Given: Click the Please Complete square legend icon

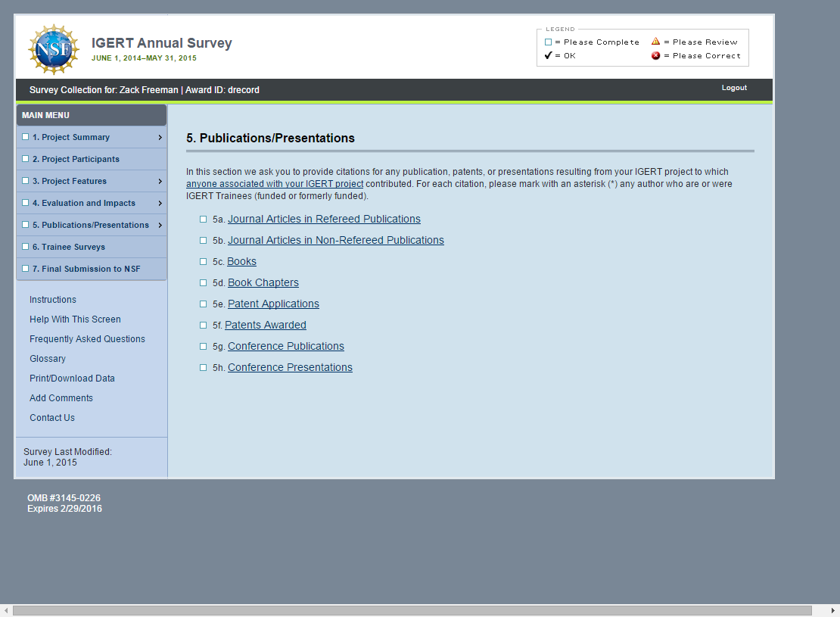Looking at the screenshot, I should [548, 42].
